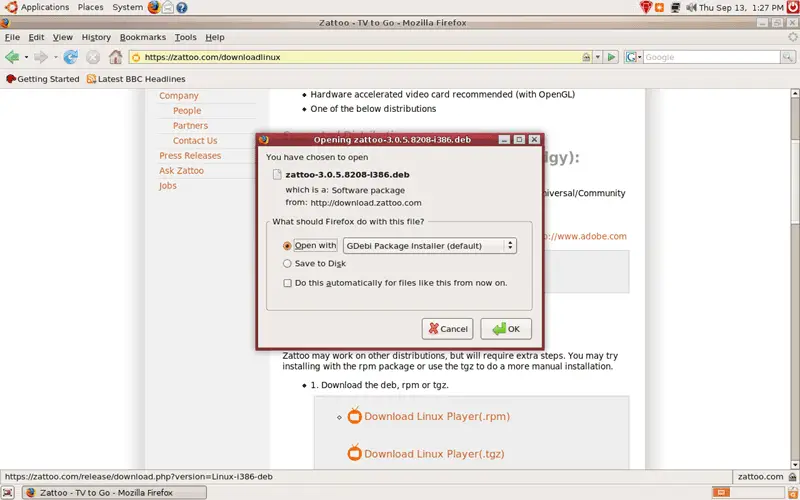Click Download Linux Player(.rpm) link
The image size is (800, 500).
pos(437,416)
